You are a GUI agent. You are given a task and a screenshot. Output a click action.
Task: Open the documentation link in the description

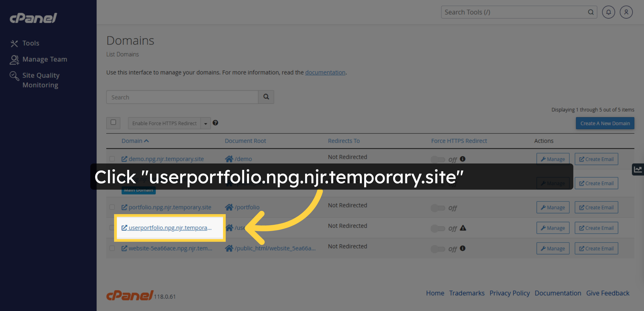coord(325,72)
